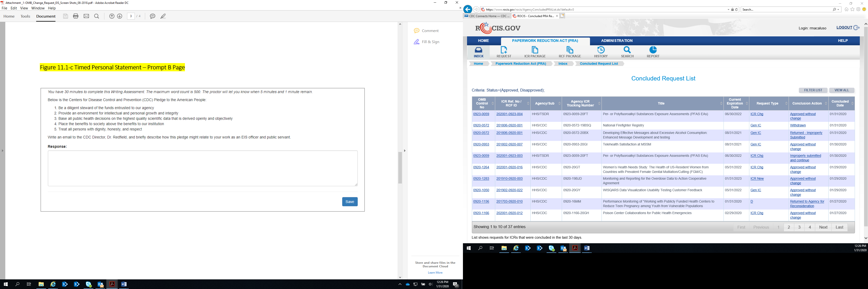Click the FILTER LIST button
The image size is (868, 289).
[813, 90]
